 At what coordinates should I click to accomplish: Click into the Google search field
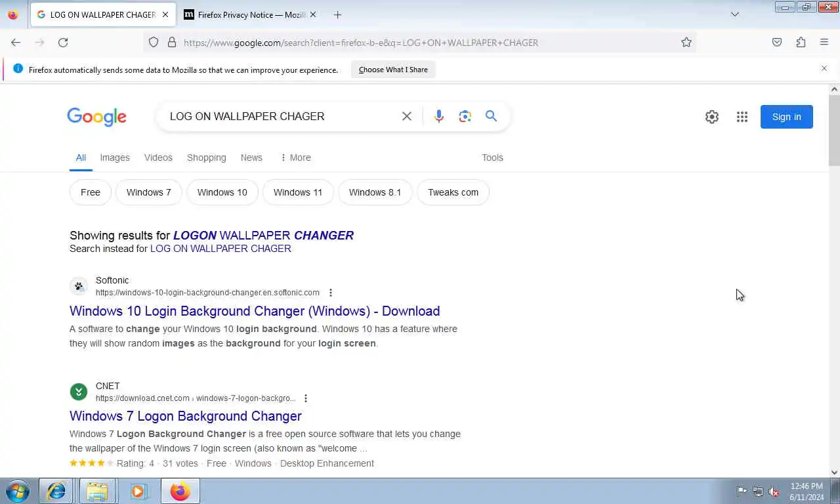coord(282,116)
